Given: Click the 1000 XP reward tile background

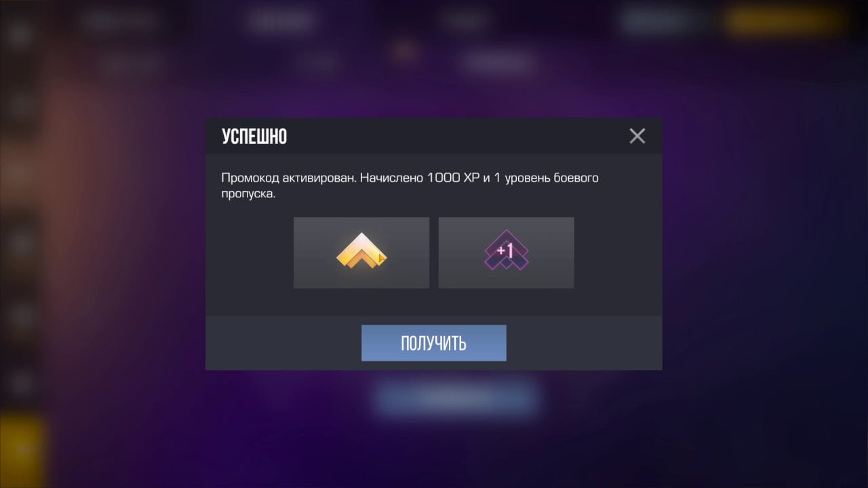Looking at the screenshot, I should (361, 253).
